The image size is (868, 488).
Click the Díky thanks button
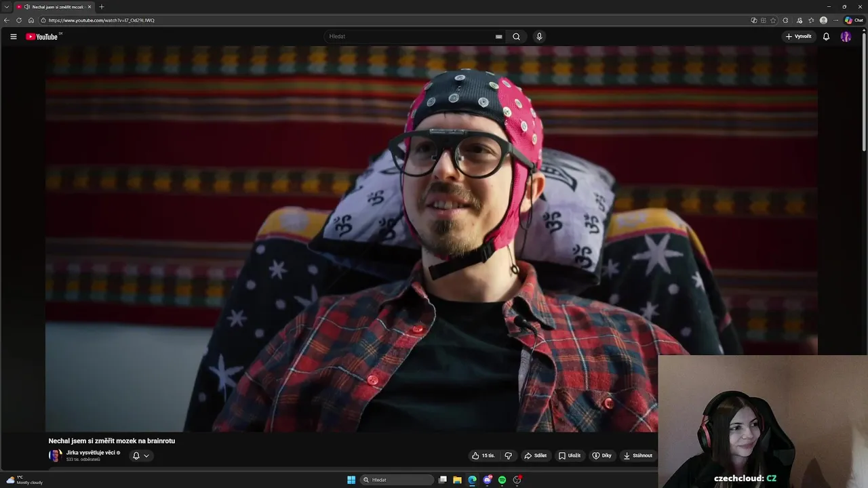[x=602, y=455]
